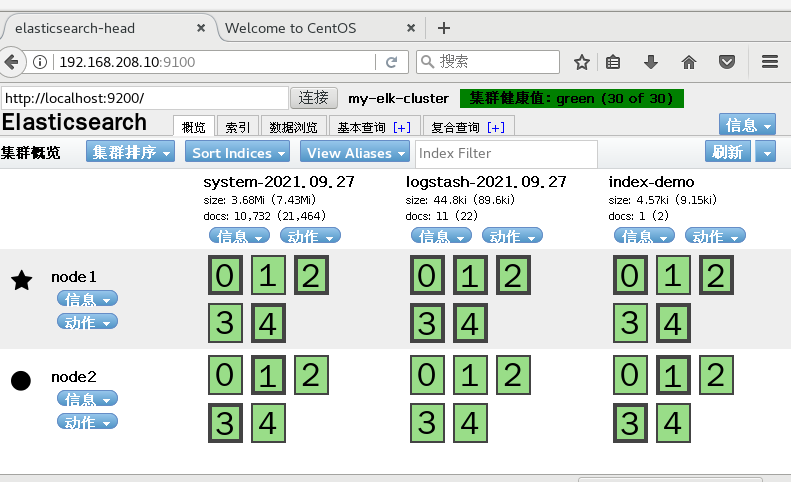Open the 索引 tab

coord(238,127)
